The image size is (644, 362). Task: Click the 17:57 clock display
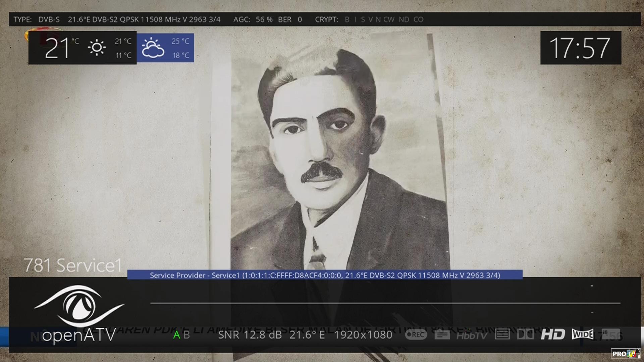click(580, 48)
